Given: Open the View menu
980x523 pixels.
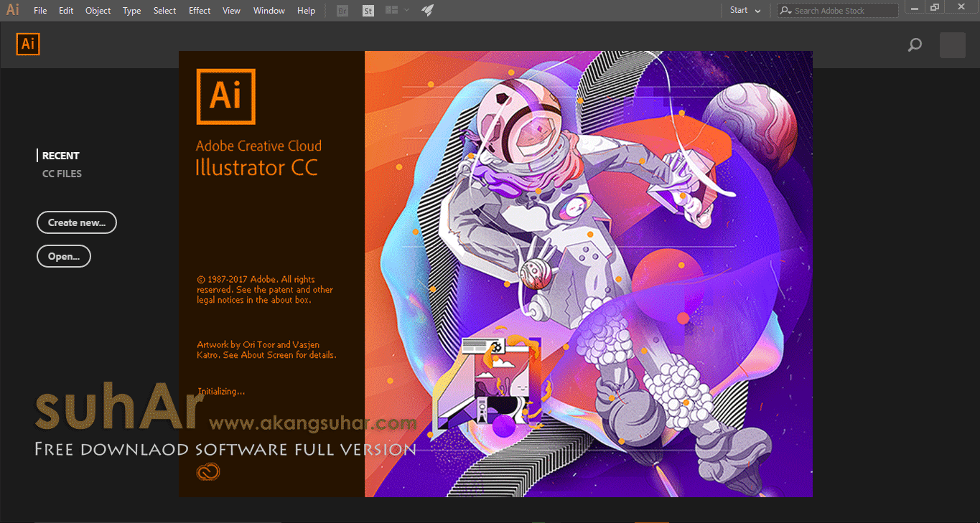Looking at the screenshot, I should click(x=231, y=11).
